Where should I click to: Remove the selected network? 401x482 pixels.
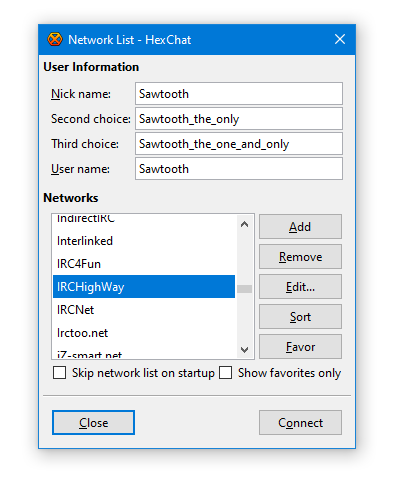pyautogui.click(x=300, y=257)
